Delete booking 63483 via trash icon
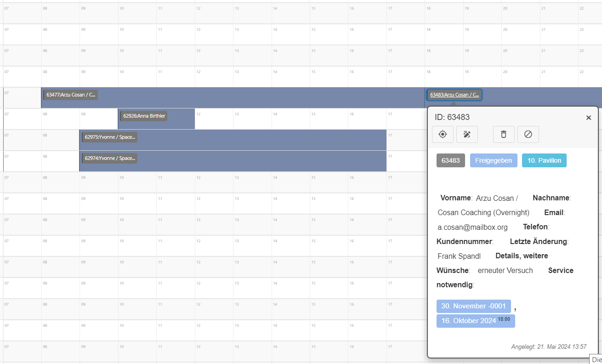The width and height of the screenshot is (602, 364). point(504,134)
